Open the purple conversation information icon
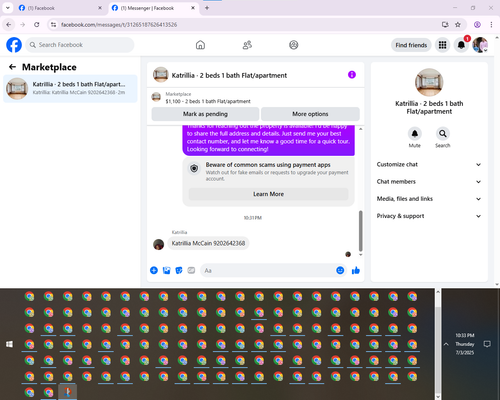Screen dimensions: 500x400 pos(352,75)
